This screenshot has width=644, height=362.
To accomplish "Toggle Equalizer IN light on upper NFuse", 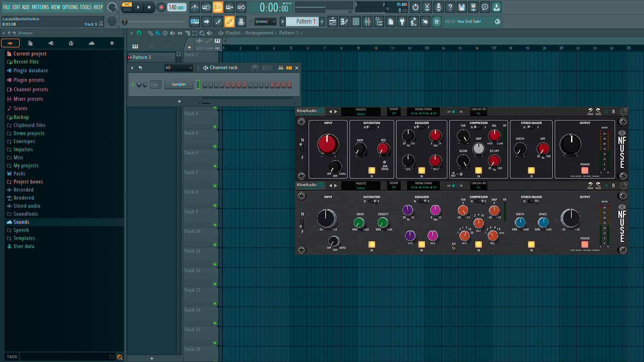I will (x=421, y=170).
